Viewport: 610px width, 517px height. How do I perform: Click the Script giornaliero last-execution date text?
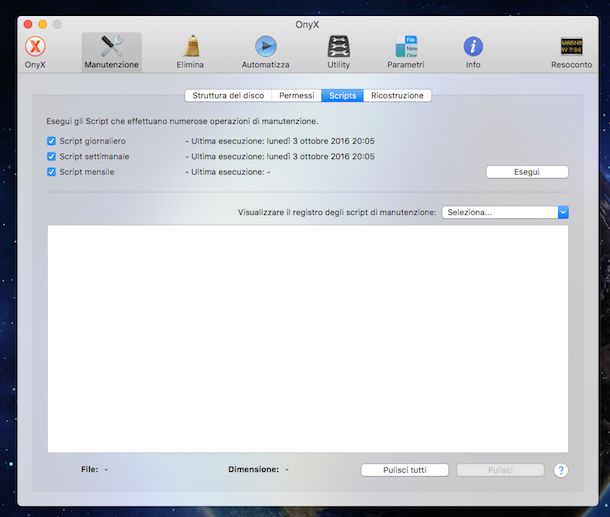(x=280, y=141)
